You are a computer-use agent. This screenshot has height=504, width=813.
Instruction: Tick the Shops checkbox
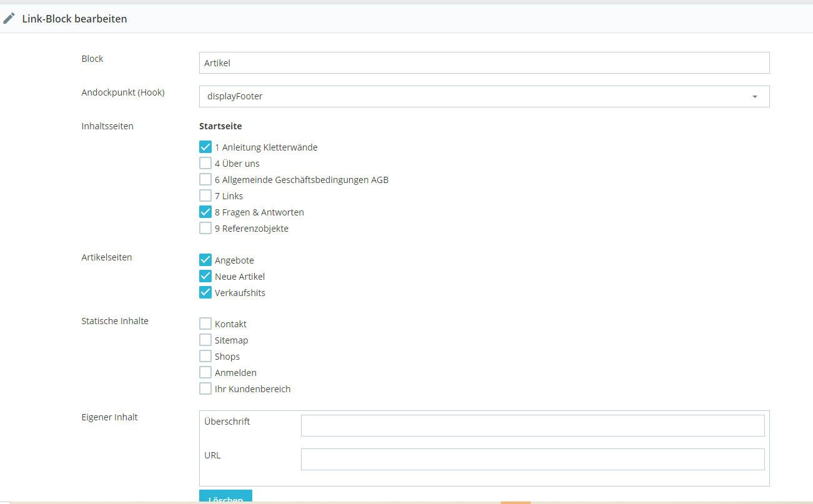(205, 357)
